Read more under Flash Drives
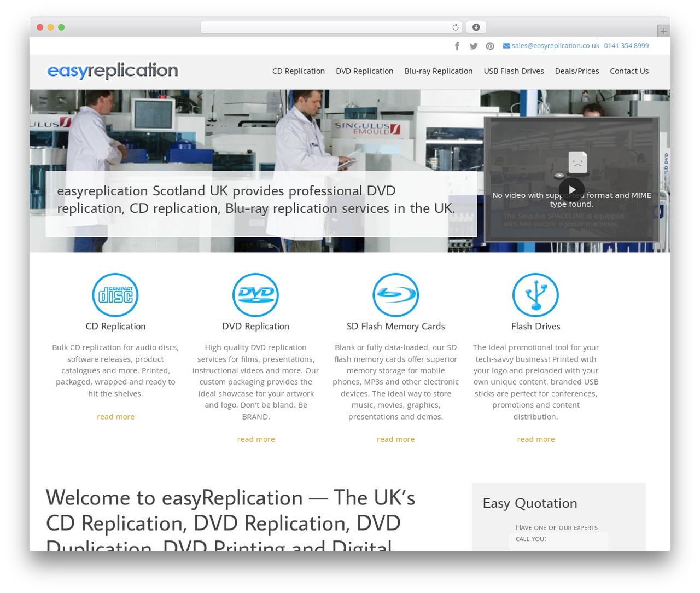The width and height of the screenshot is (700, 593). pos(536,439)
